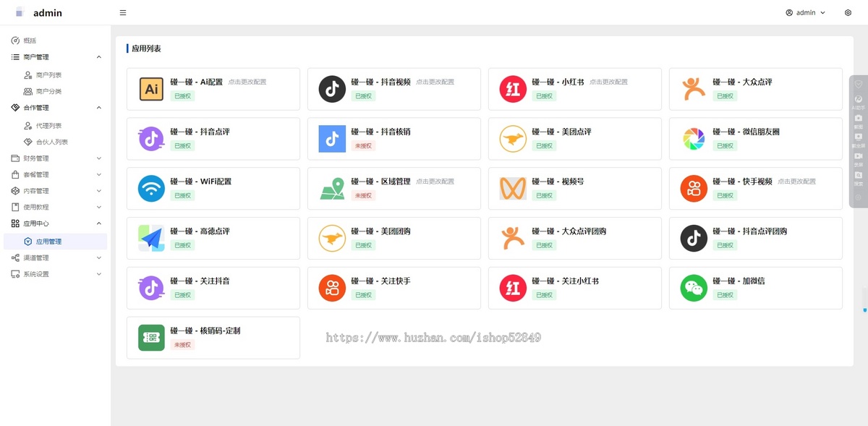
Task: Click the 截图 camera icon in floating toolbar
Action: [859, 118]
